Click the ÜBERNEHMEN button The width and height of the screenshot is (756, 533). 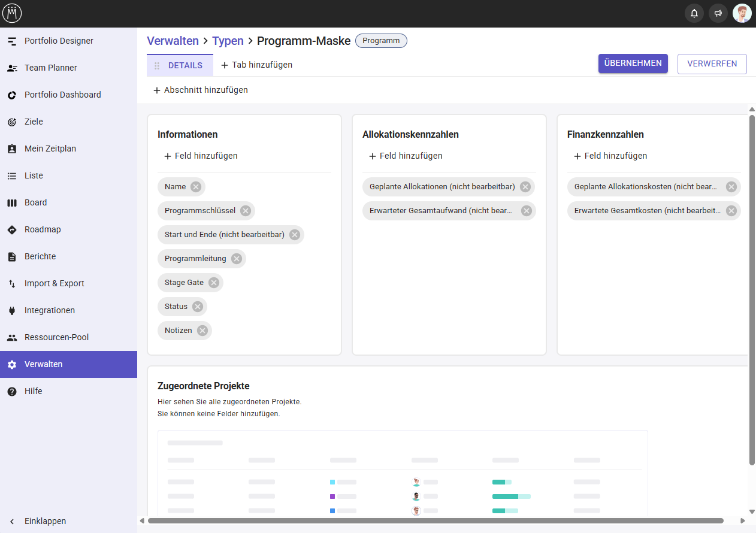(x=633, y=63)
